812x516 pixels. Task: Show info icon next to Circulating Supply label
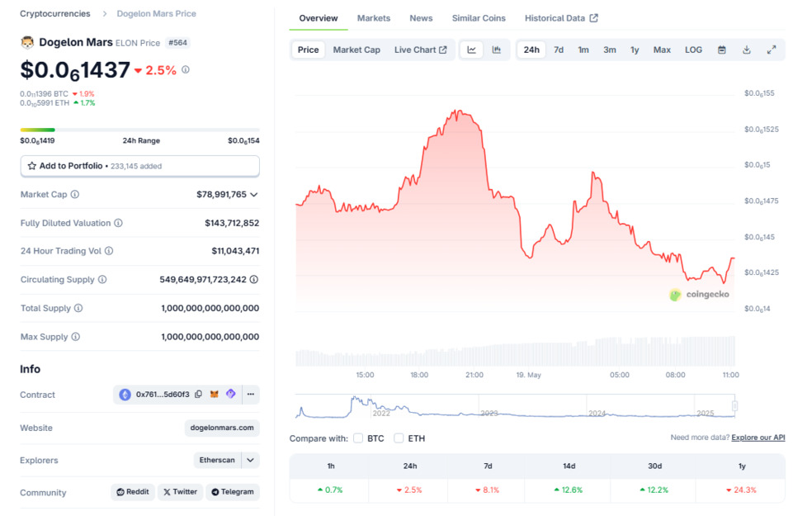(102, 279)
